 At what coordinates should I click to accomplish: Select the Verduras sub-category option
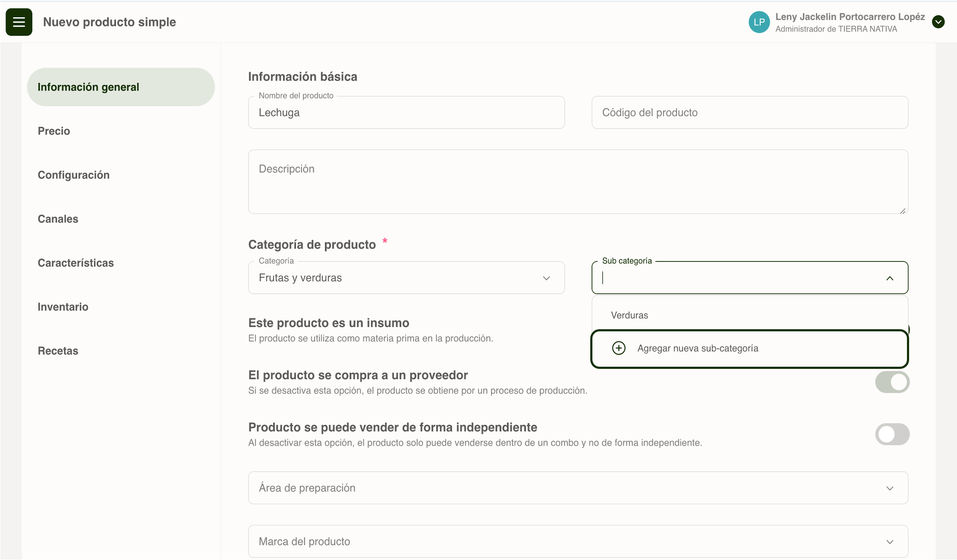pos(630,315)
